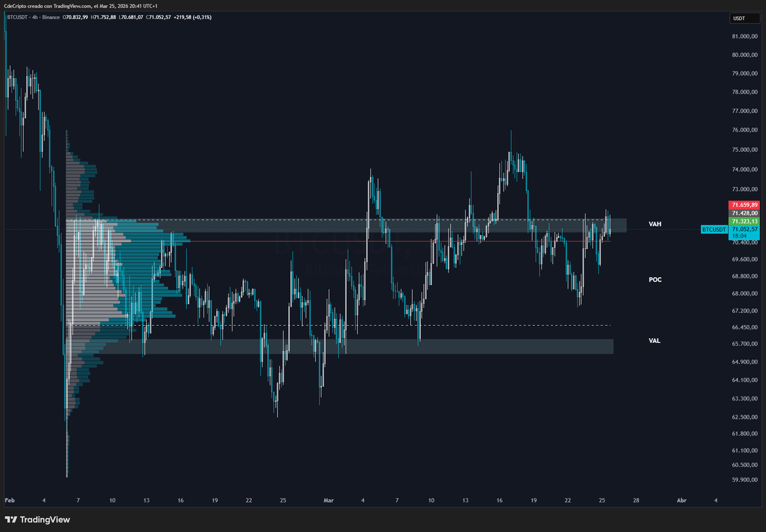
Task: Click the 77.000,00 price axis label
Action: tap(744, 111)
